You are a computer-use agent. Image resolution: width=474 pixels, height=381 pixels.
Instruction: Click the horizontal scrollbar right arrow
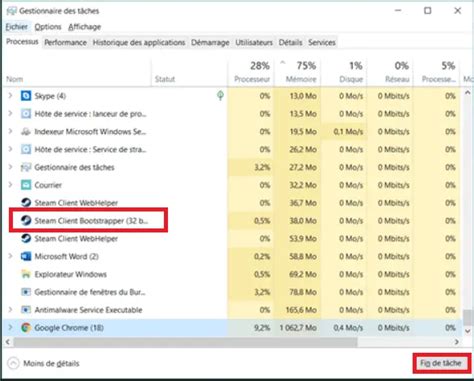tap(456, 342)
